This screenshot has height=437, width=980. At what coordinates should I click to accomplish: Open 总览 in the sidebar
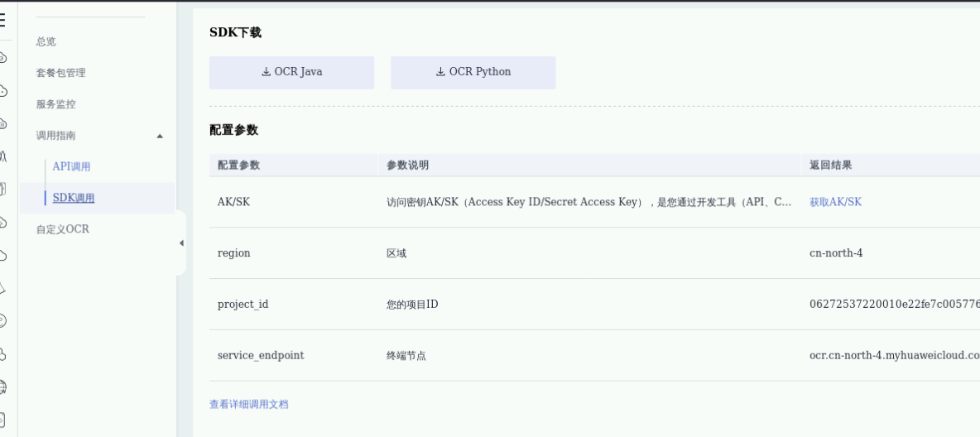coord(46,41)
